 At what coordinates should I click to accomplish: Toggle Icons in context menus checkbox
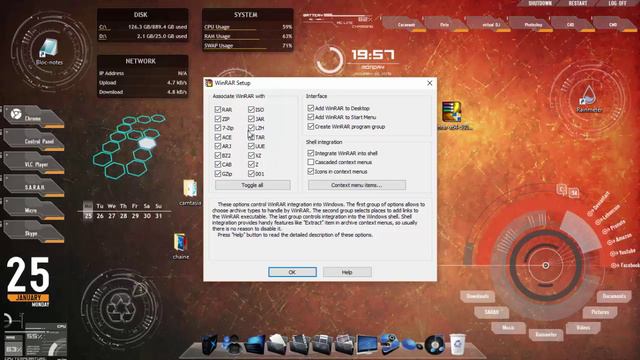coord(311,171)
